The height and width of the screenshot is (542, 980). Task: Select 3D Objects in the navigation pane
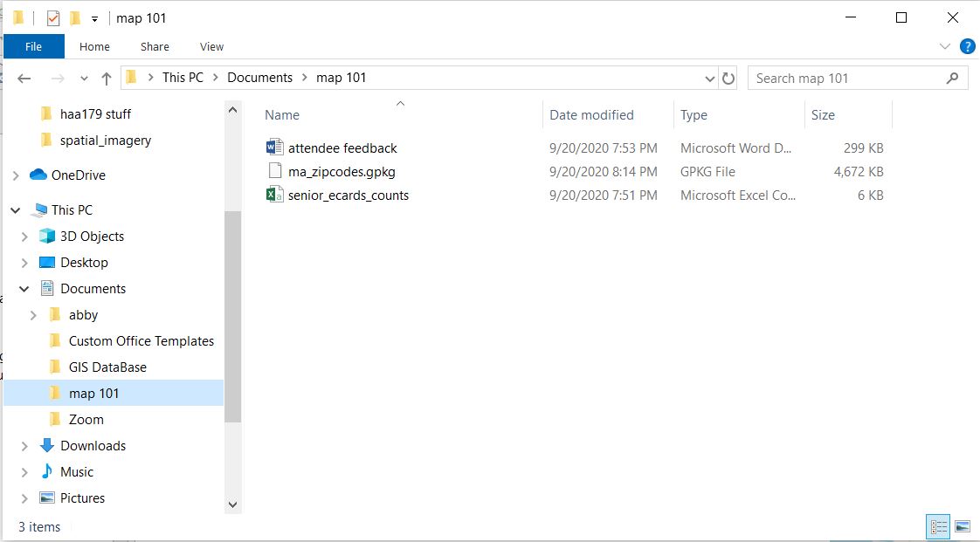pyautogui.click(x=92, y=236)
